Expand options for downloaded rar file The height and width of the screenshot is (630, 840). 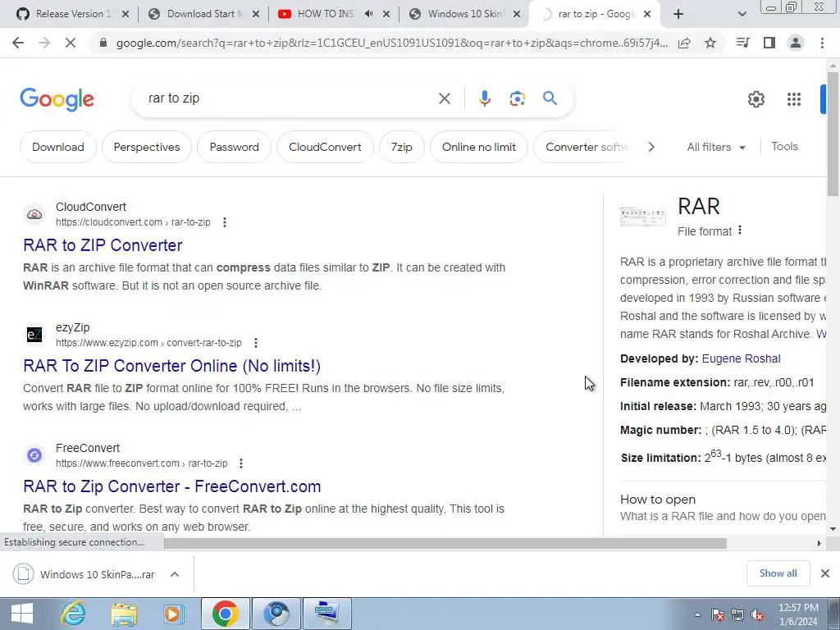175,574
